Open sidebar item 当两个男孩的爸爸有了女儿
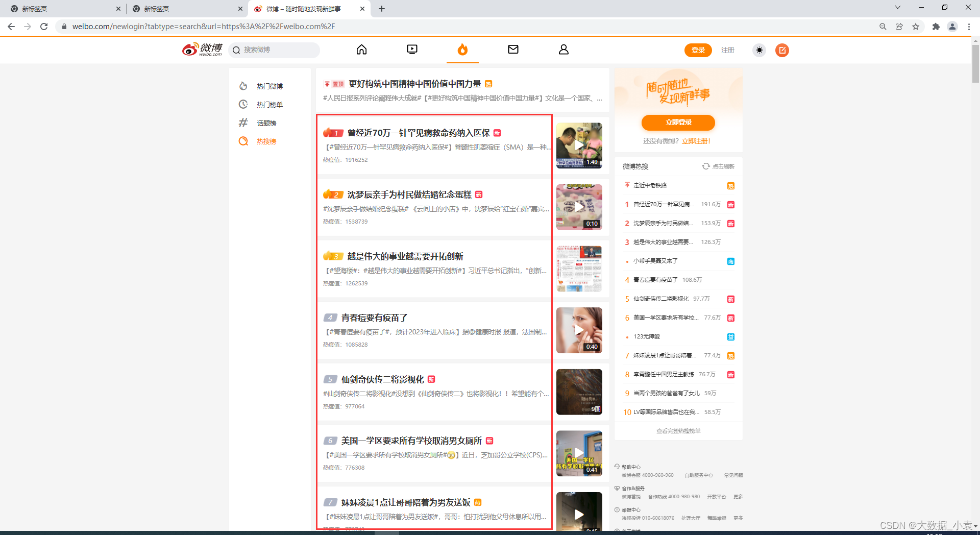The height and width of the screenshot is (535, 980). 667,393
